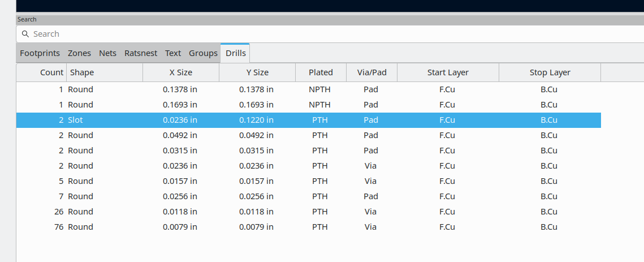Click the Y Size column header
Viewport: 644px width, 262px height.
click(257, 72)
